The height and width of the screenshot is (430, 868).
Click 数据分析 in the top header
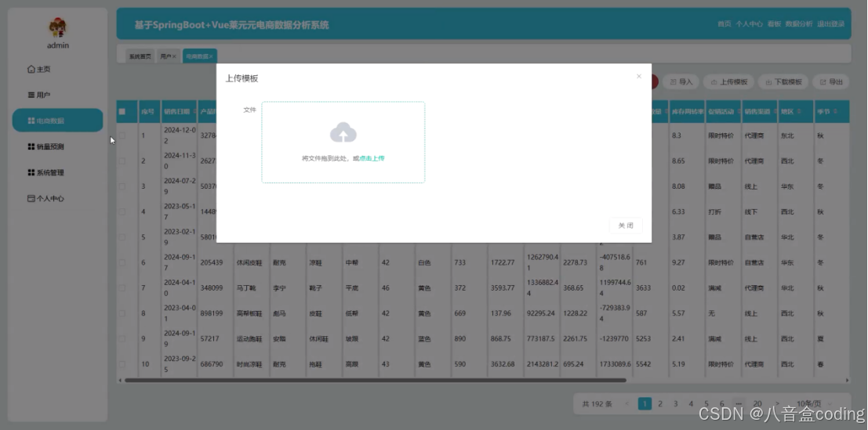799,23
